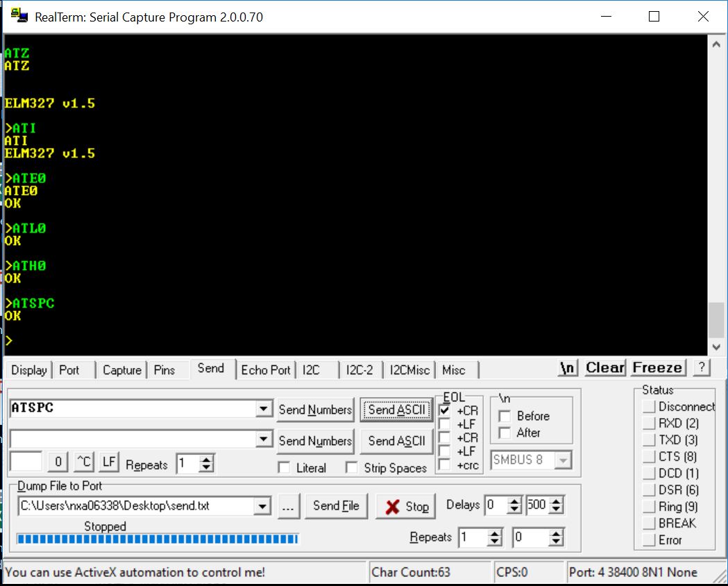Screen dimensions: 728x586
Task: Open the ? help button
Action: [x=702, y=368]
